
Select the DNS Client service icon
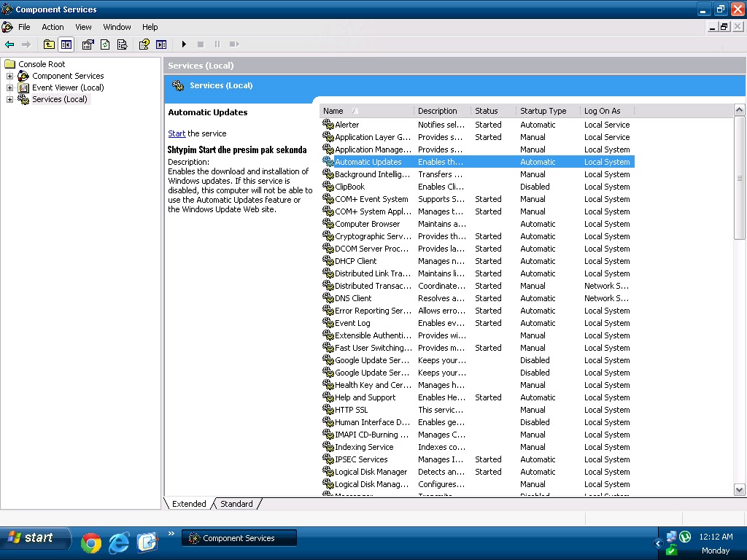328,298
